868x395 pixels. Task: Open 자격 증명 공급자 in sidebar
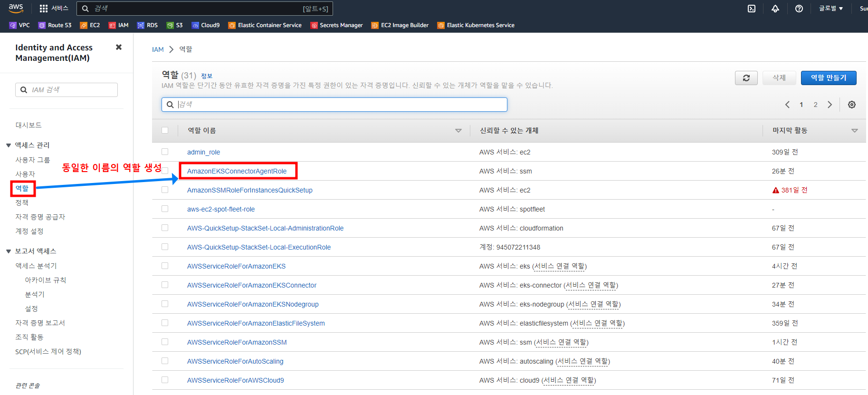[40, 217]
